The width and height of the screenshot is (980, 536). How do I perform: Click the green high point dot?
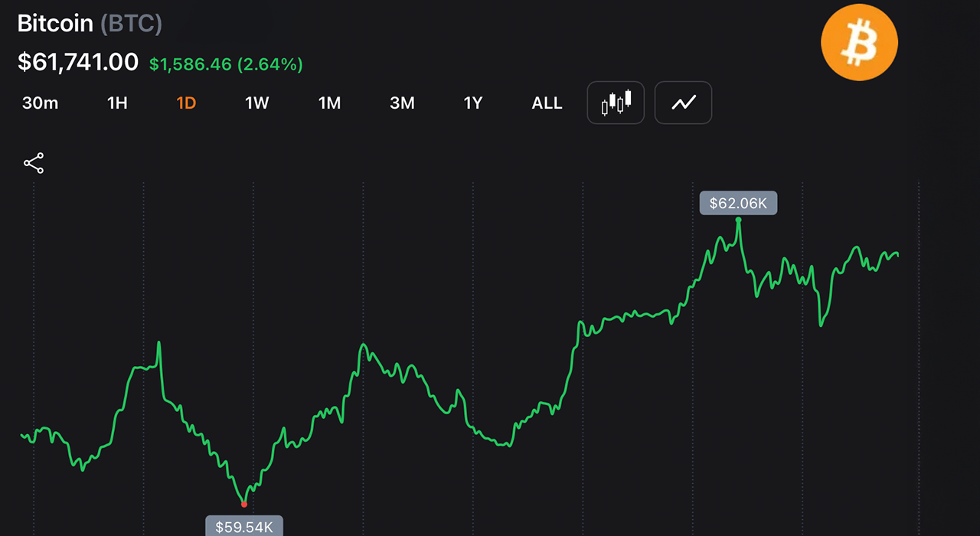(x=739, y=220)
